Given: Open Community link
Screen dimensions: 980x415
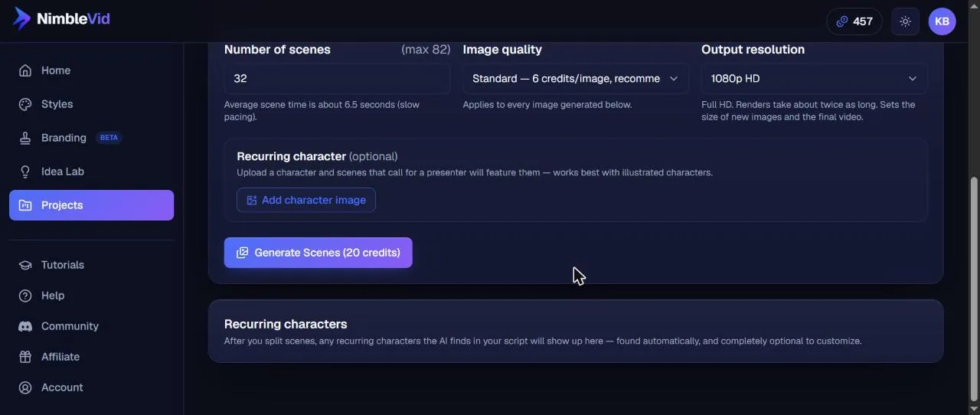Looking at the screenshot, I should (x=92, y=326).
